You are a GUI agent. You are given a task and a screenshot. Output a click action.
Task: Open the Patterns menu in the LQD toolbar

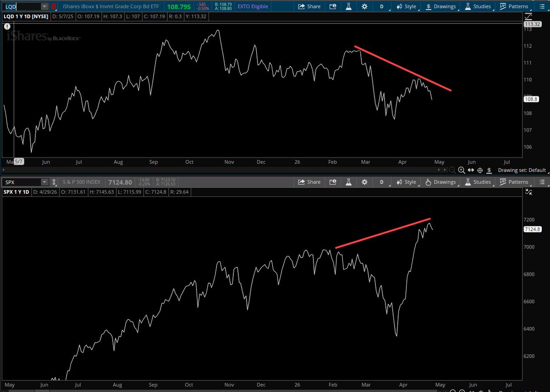[x=514, y=6]
